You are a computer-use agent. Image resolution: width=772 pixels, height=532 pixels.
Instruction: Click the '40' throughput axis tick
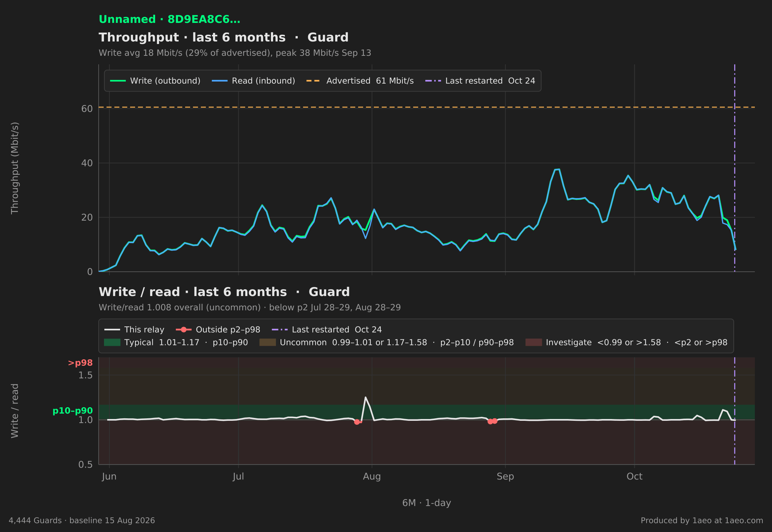pos(87,163)
